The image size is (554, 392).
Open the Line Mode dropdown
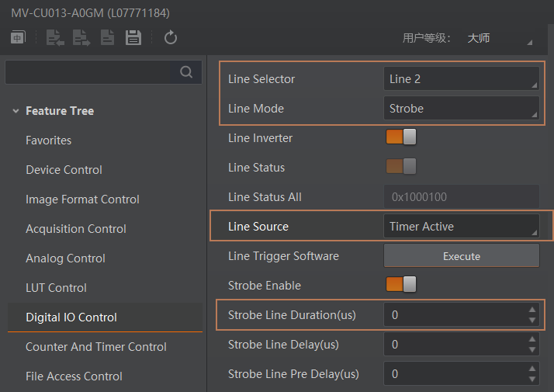pyautogui.click(x=462, y=109)
